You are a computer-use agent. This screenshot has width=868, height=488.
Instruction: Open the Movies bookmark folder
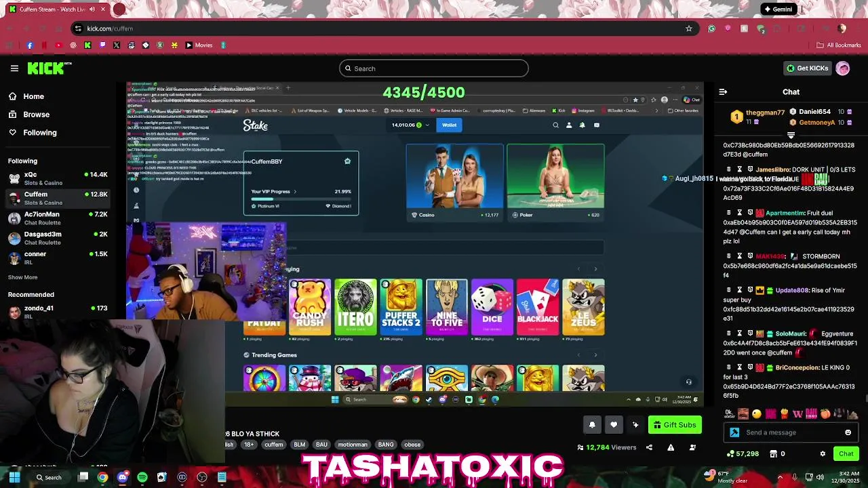pyautogui.click(x=199, y=45)
